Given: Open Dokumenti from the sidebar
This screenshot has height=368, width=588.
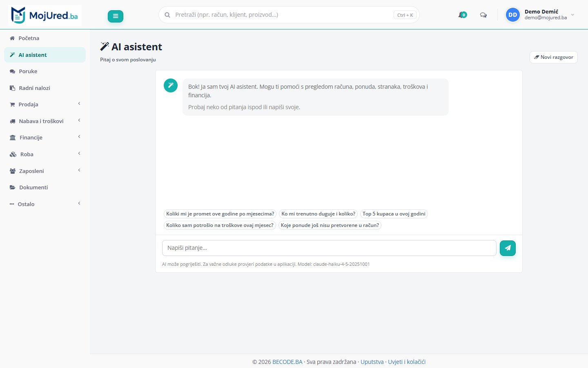Looking at the screenshot, I should coord(45,187).
